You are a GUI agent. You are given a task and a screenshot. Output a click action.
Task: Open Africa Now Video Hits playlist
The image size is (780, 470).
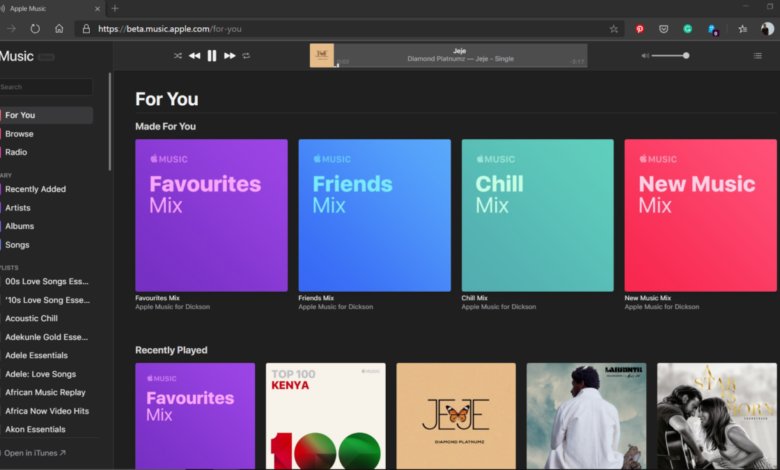pyautogui.click(x=46, y=411)
